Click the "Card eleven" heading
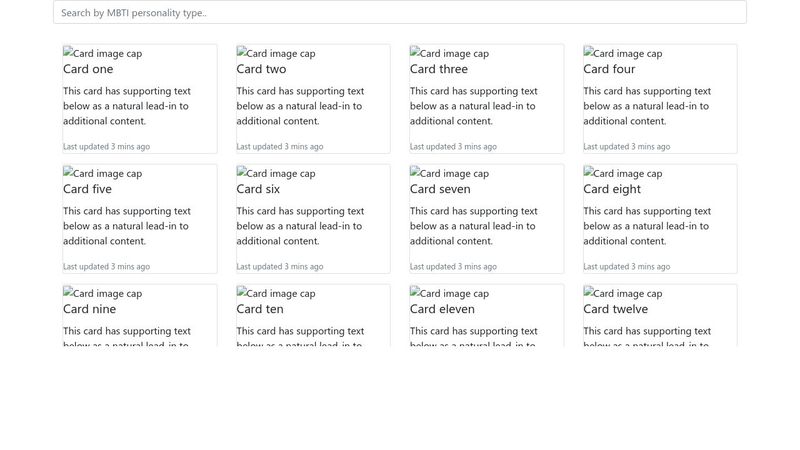The height and width of the screenshot is (450, 800). point(442,310)
